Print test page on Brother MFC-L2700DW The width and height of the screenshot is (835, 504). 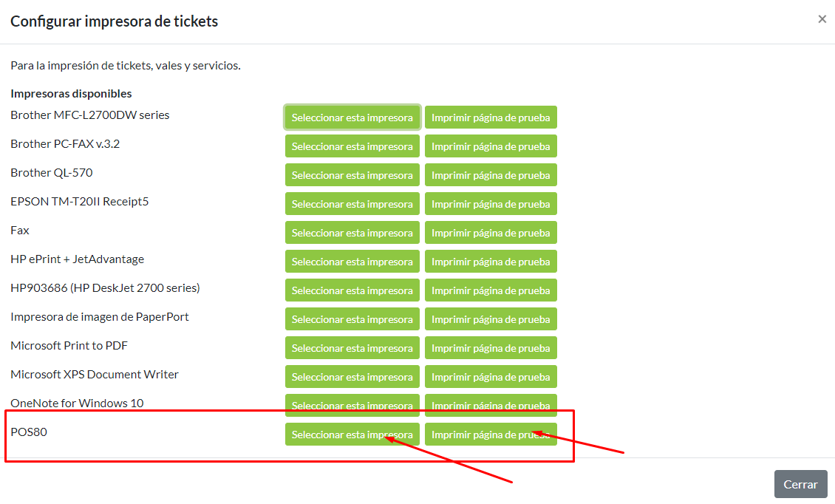[x=491, y=118]
